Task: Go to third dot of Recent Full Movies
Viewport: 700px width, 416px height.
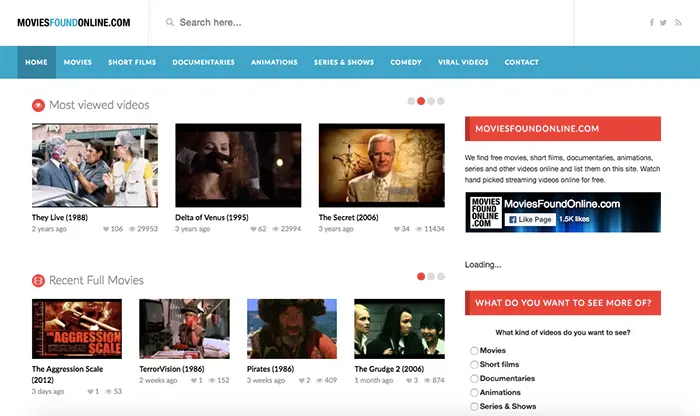Action: point(441,277)
